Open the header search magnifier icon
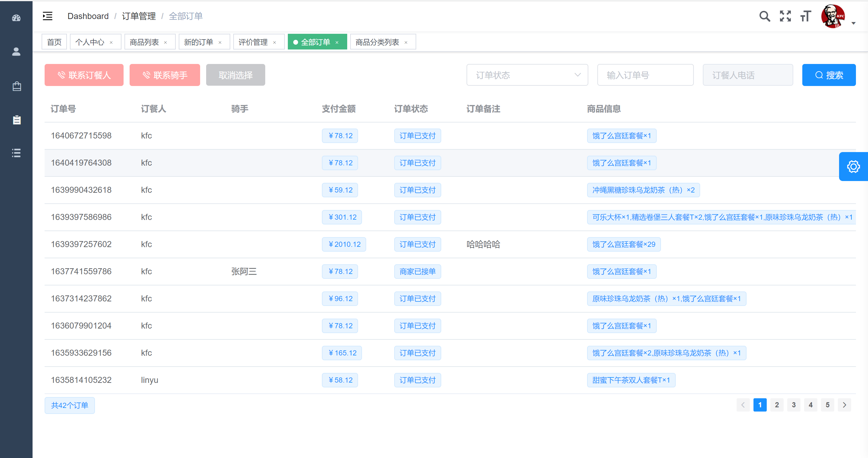This screenshot has height=458, width=868. coord(764,16)
